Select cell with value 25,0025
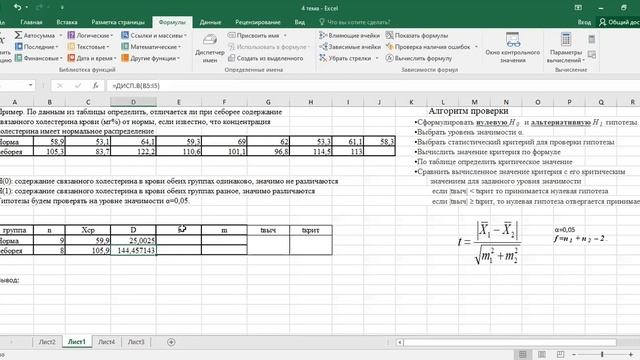 tap(133, 240)
